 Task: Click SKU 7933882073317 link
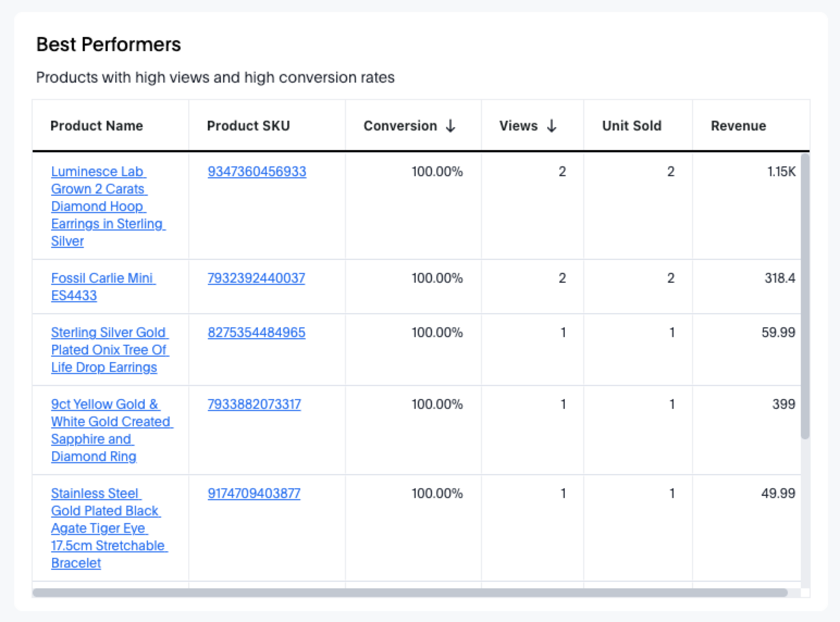tap(254, 405)
